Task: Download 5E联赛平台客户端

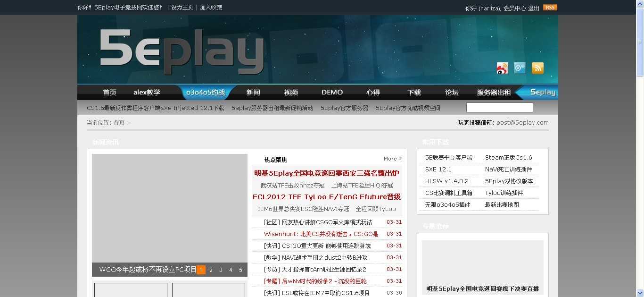Action: click(x=448, y=158)
